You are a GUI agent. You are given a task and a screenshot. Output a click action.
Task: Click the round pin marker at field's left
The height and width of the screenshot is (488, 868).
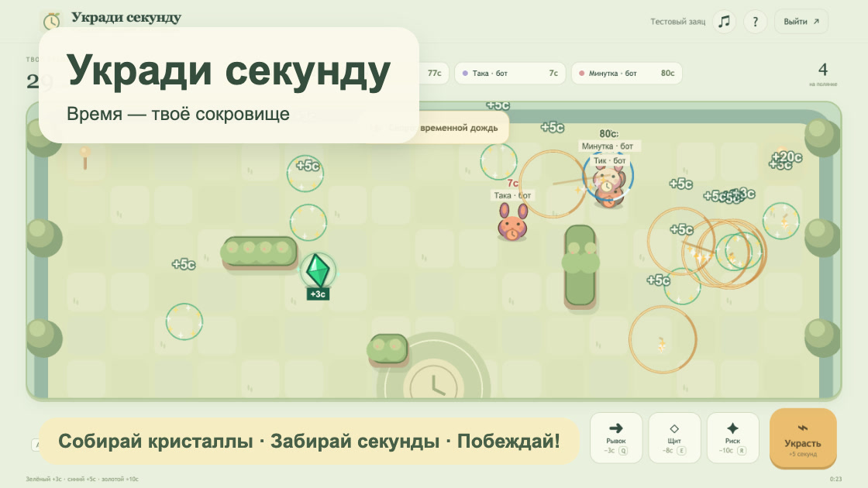tap(84, 157)
